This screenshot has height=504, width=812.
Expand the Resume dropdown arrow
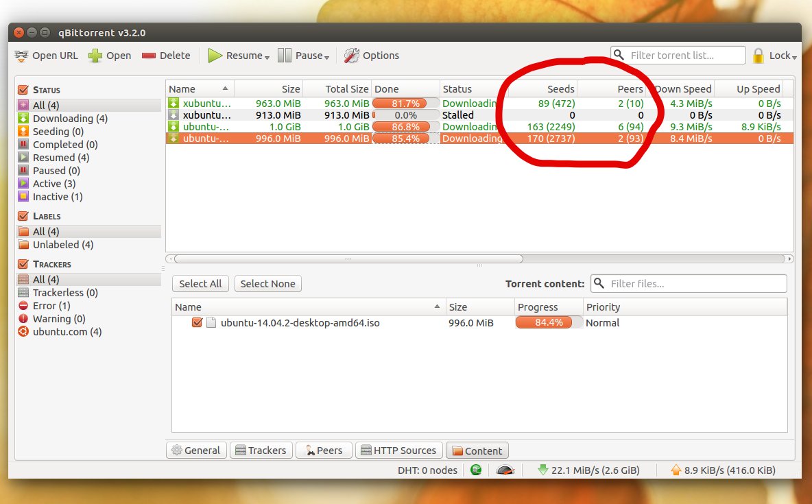[267, 57]
